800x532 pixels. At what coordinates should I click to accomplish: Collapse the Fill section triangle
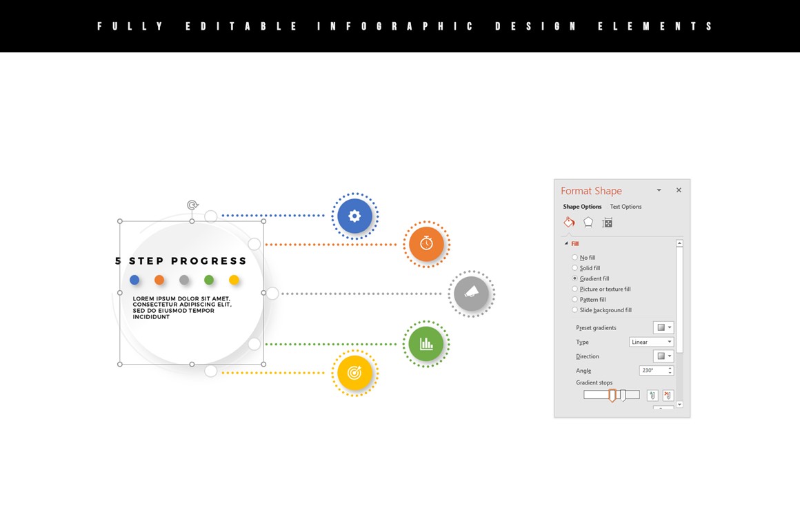(x=567, y=244)
